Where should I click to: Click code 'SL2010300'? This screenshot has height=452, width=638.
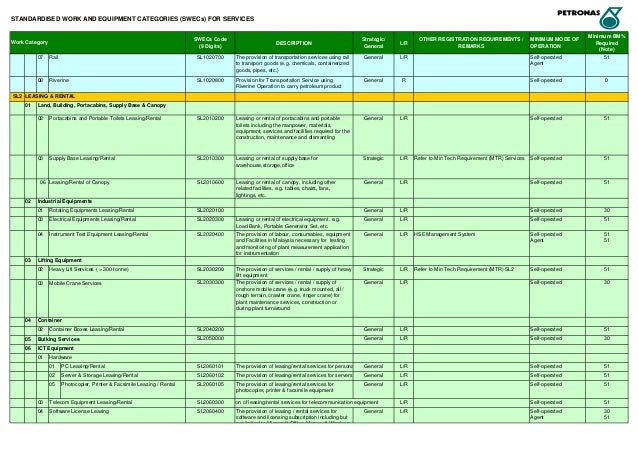click(x=210, y=158)
